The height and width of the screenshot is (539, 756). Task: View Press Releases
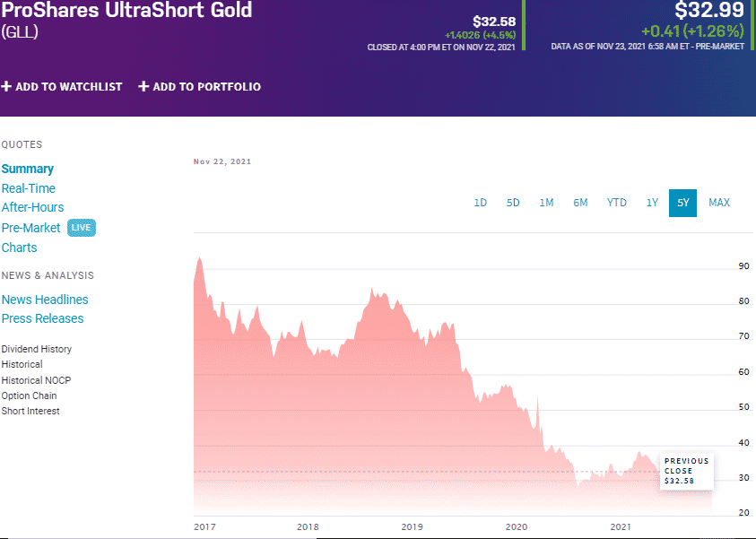[41, 318]
